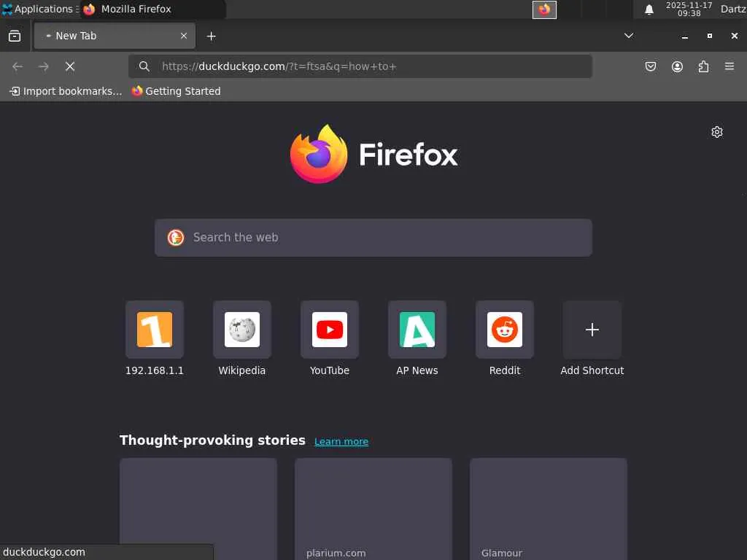Click the Dartz user label in panel
Image resolution: width=747 pixels, height=560 pixels.
(732, 9)
